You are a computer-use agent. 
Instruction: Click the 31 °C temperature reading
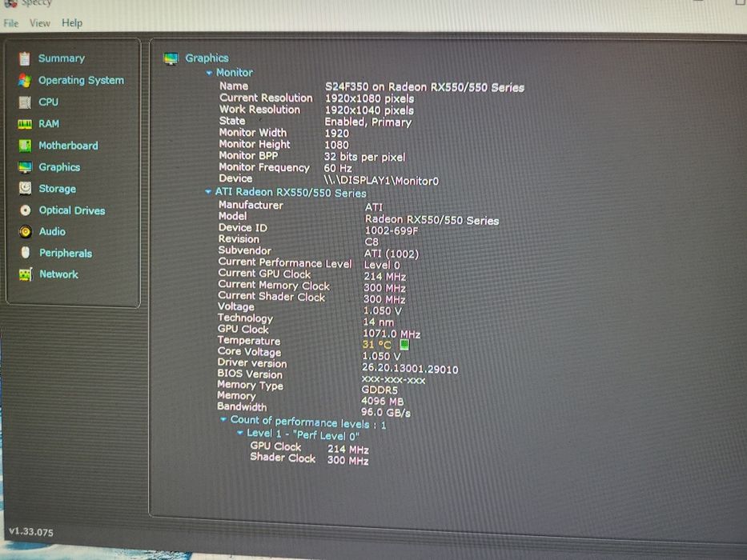(377, 344)
